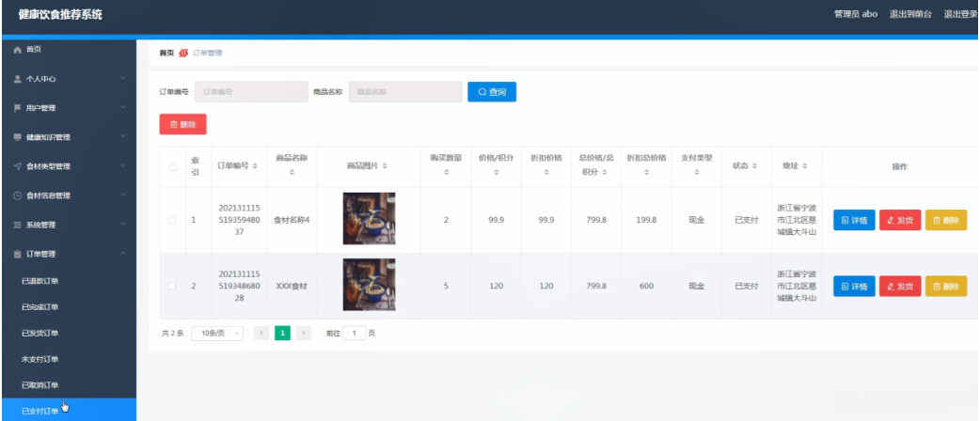The width and height of the screenshot is (980, 421).
Task: Open 未支付订单 in the sidebar
Action: 40,359
